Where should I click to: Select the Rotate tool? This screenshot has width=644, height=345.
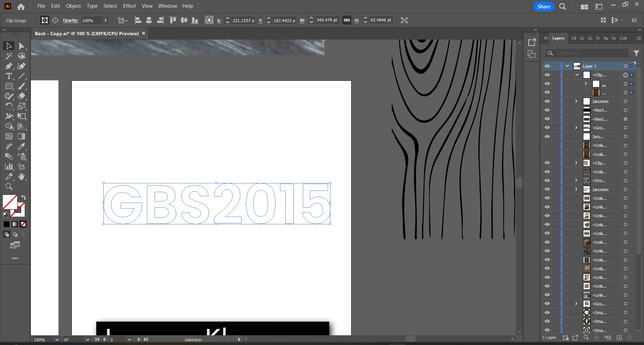pos(9,106)
